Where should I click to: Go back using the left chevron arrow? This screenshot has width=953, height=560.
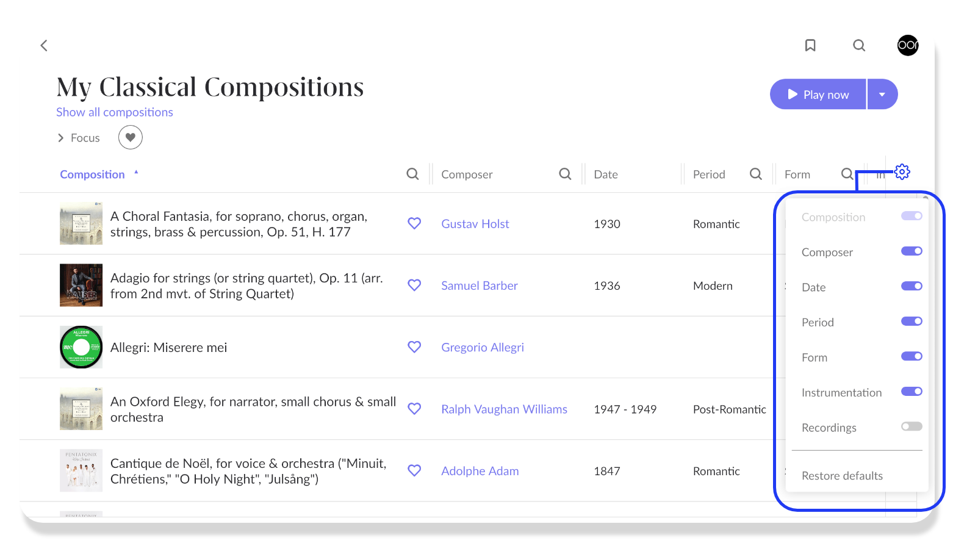pyautogui.click(x=44, y=45)
